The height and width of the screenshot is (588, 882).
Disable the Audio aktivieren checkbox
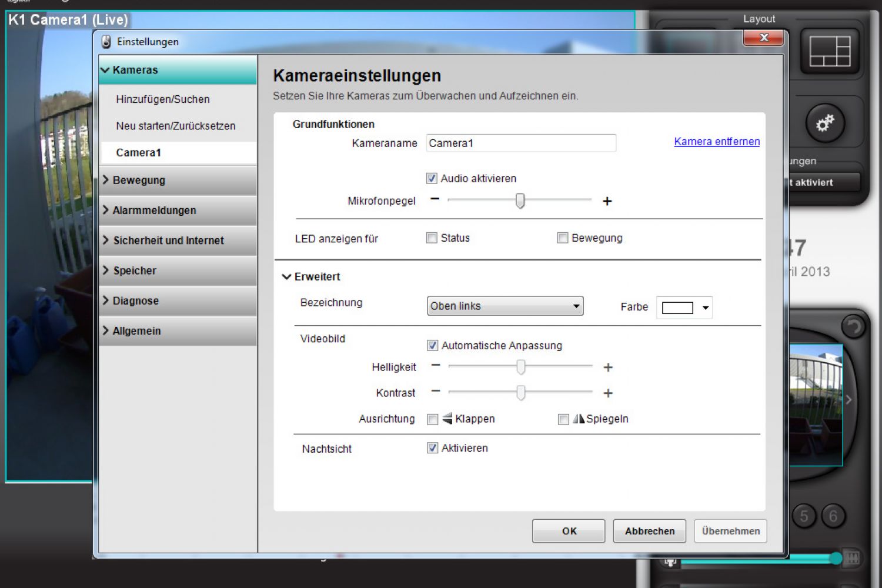point(432,178)
